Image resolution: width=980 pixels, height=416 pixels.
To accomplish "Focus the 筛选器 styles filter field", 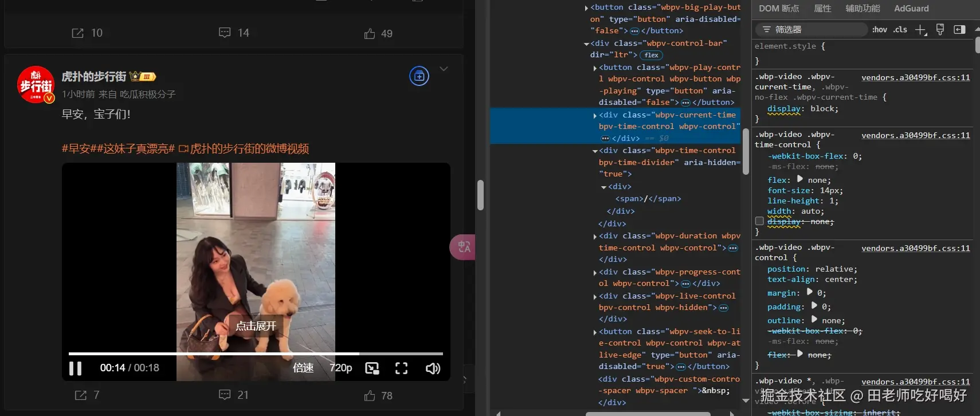I will coord(811,29).
